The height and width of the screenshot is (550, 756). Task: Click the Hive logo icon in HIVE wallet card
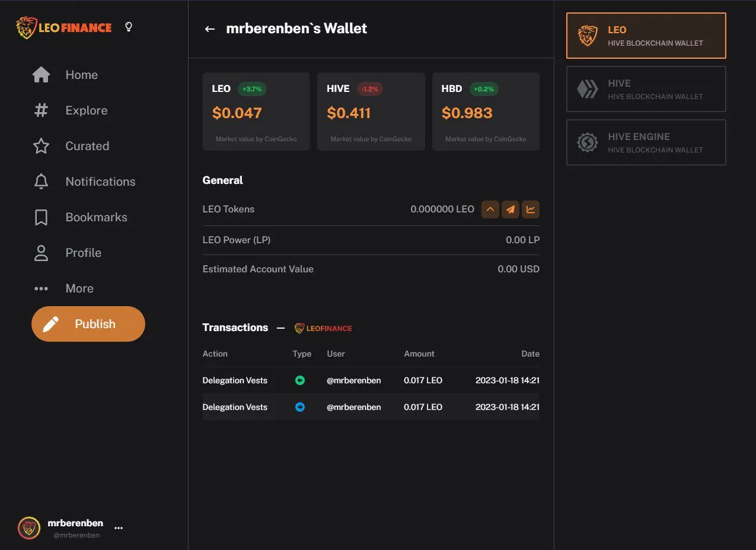click(x=588, y=89)
